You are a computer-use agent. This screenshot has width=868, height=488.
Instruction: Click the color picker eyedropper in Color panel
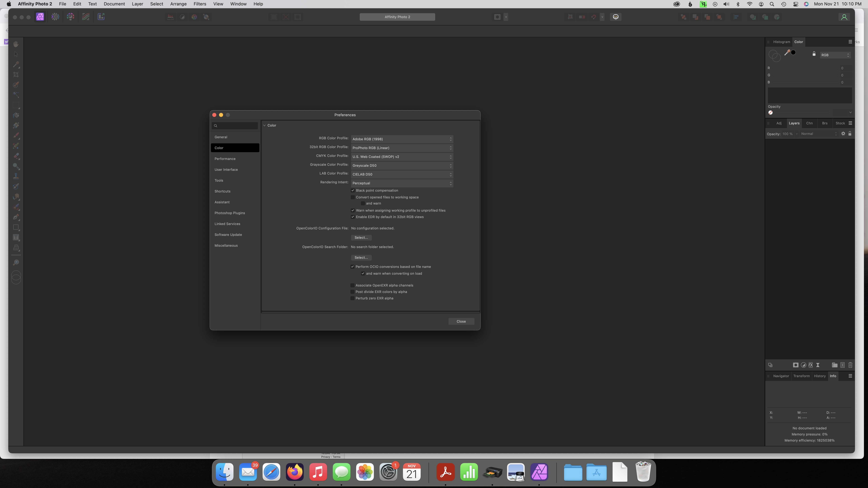pyautogui.click(x=787, y=53)
